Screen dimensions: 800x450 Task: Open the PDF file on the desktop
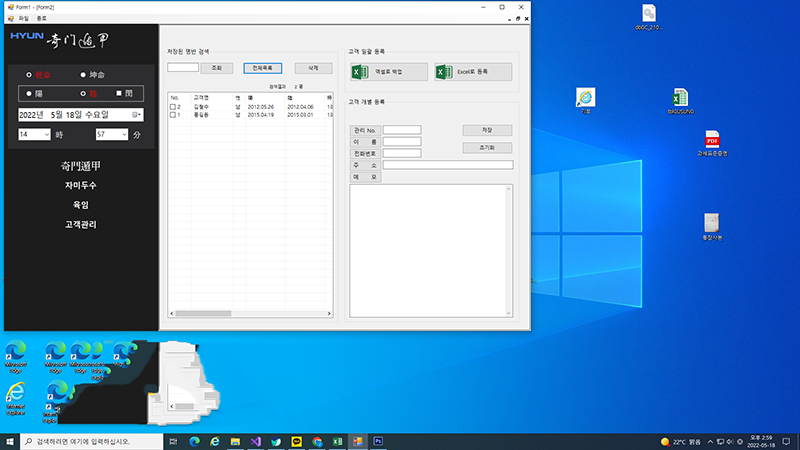712,143
